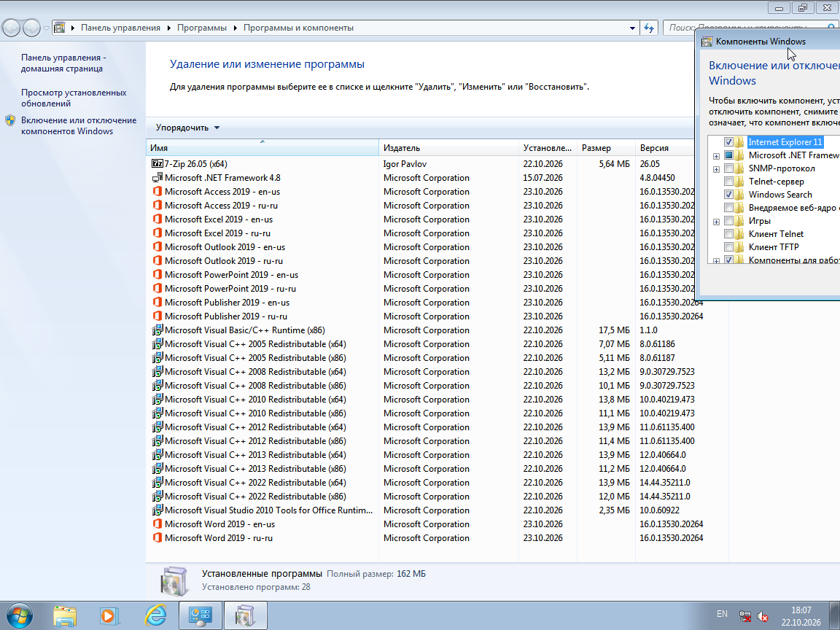The height and width of the screenshot is (630, 840).
Task: Click the Microsoft .NET Framework 4.8 icon
Action: 157,178
